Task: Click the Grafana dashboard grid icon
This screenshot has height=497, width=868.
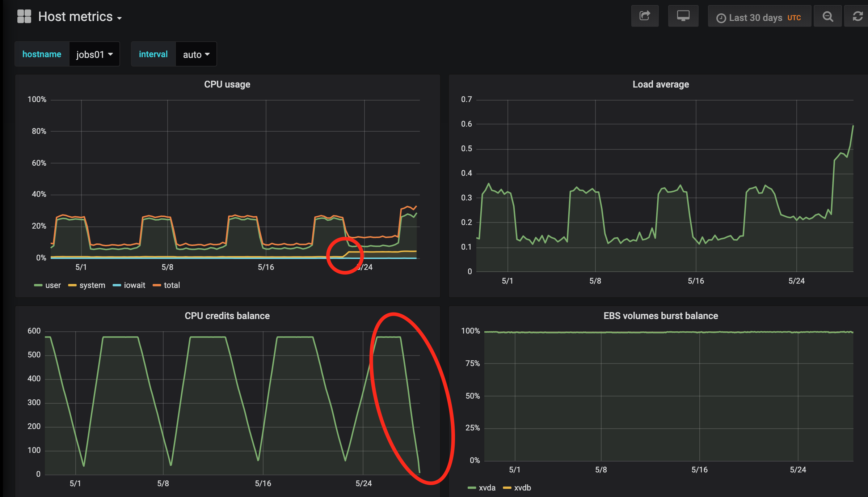Action: point(24,17)
